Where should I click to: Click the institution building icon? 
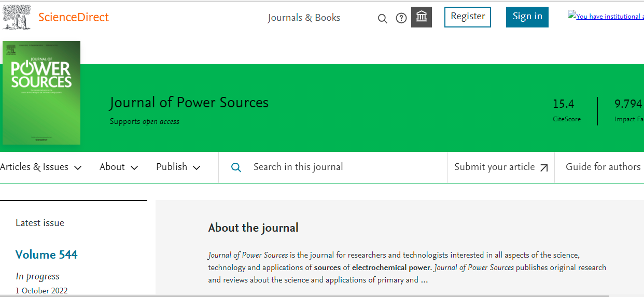coord(421,17)
